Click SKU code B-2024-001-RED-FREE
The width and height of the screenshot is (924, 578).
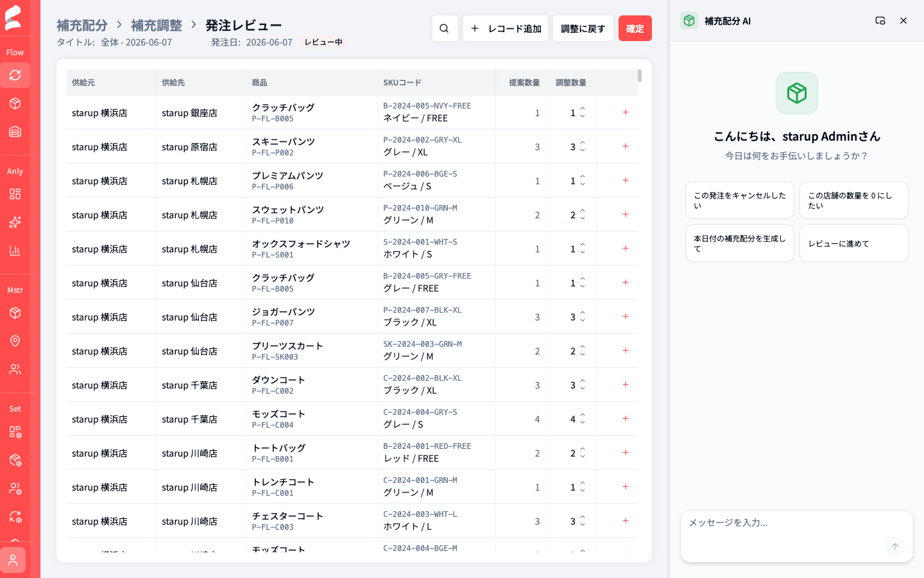click(x=427, y=446)
